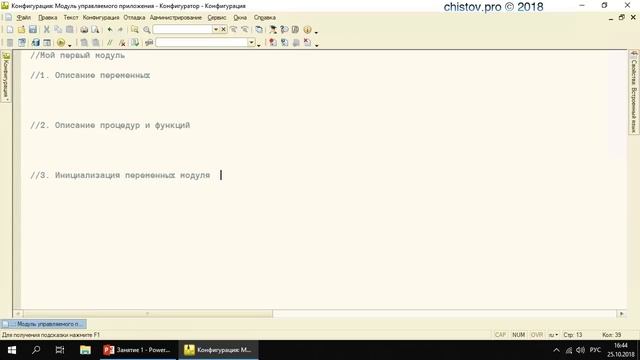Open the Сервис menu
The image size is (640, 360).
click(x=217, y=18)
